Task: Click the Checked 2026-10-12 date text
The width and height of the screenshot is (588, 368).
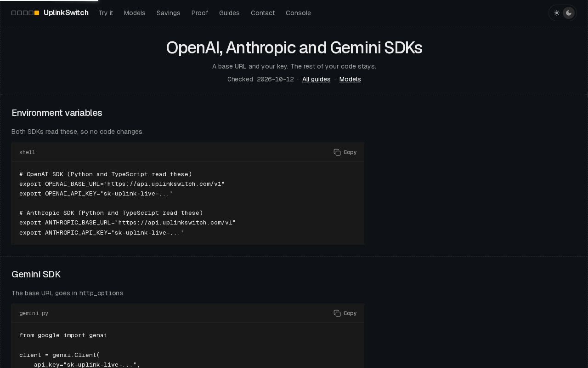Action: (260, 79)
